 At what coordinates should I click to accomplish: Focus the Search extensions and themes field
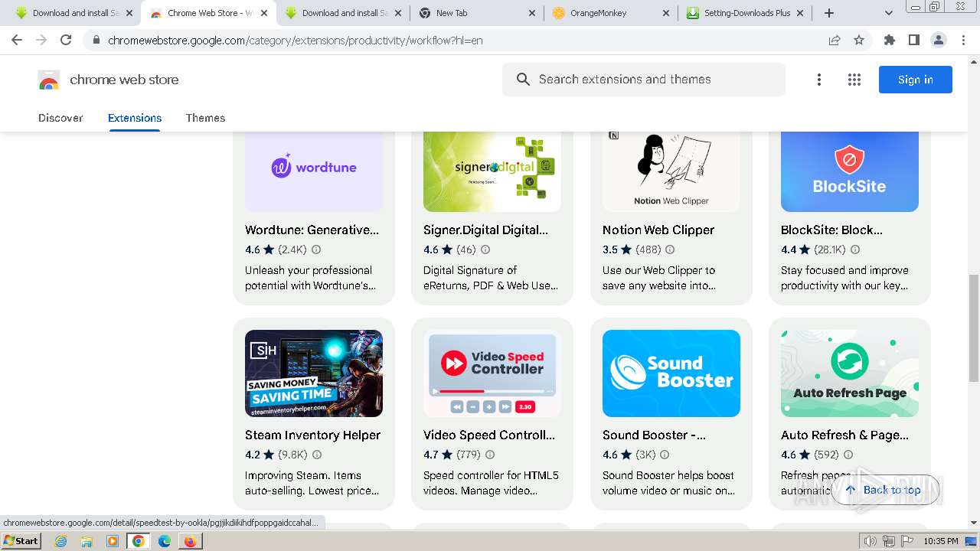point(644,80)
